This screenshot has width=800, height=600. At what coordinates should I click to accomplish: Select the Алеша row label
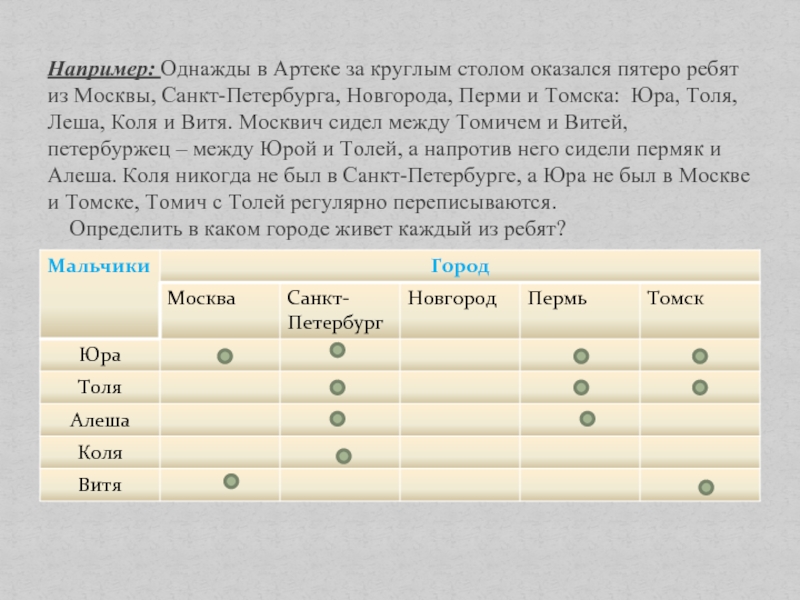coord(99,420)
